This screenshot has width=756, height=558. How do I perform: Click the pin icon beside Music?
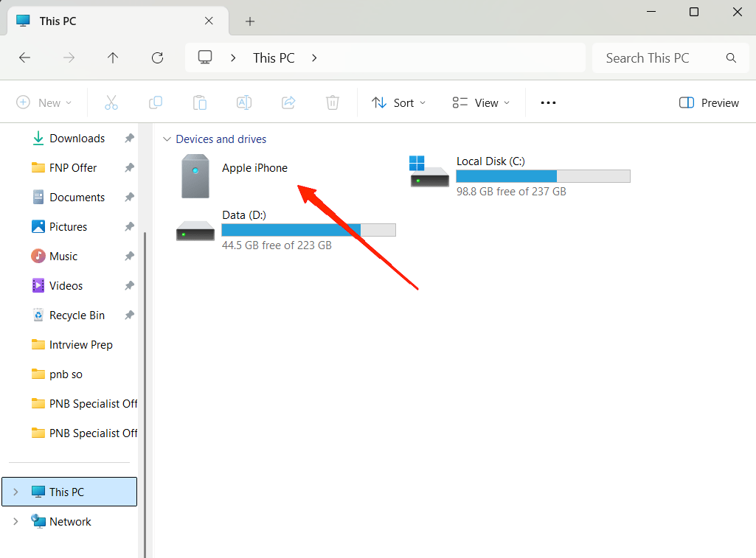click(x=129, y=256)
